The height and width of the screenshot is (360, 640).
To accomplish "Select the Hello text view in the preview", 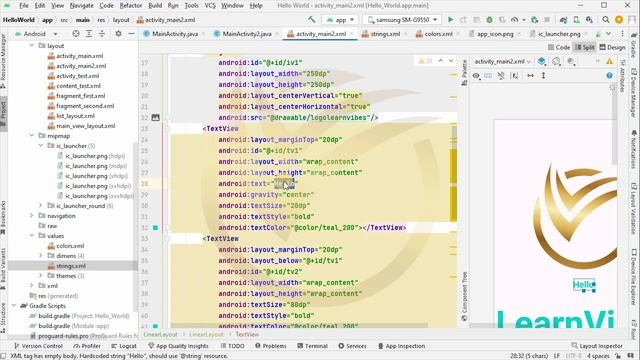I will click(x=584, y=284).
